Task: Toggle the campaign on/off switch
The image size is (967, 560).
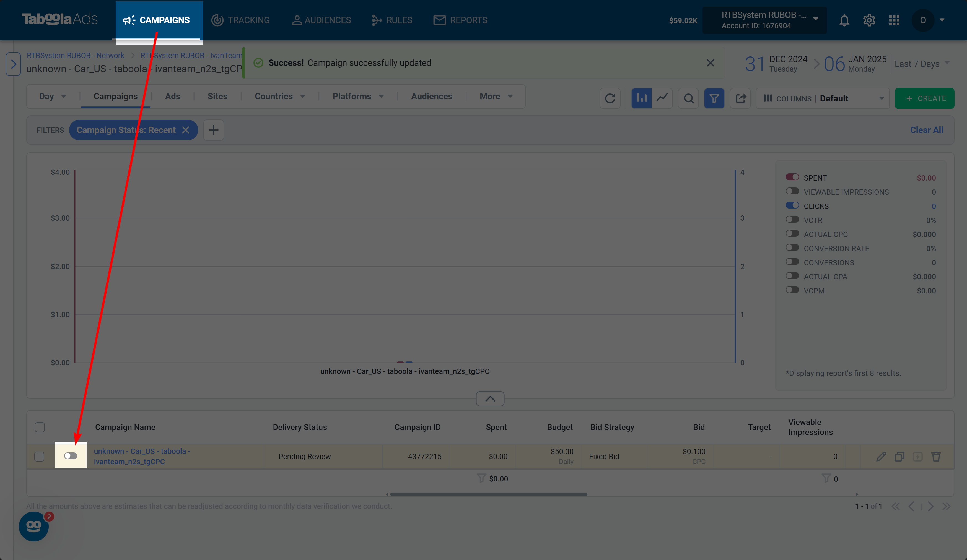Action: 71,456
